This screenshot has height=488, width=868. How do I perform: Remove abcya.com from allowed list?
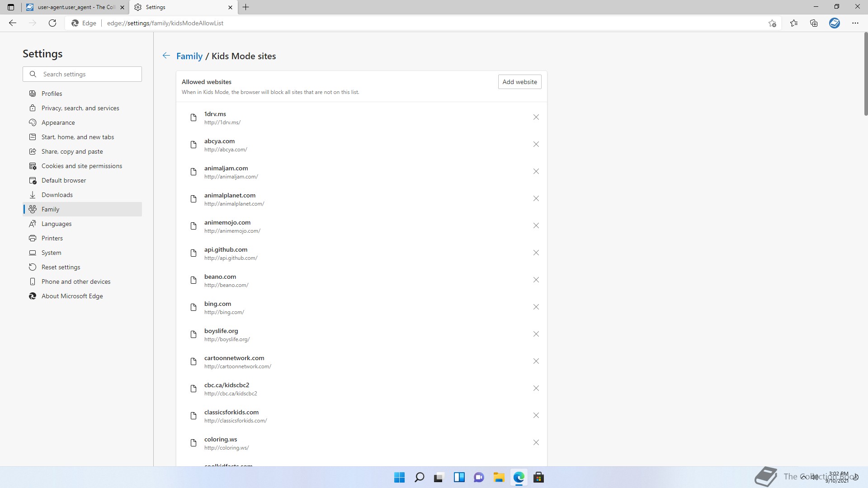point(536,144)
